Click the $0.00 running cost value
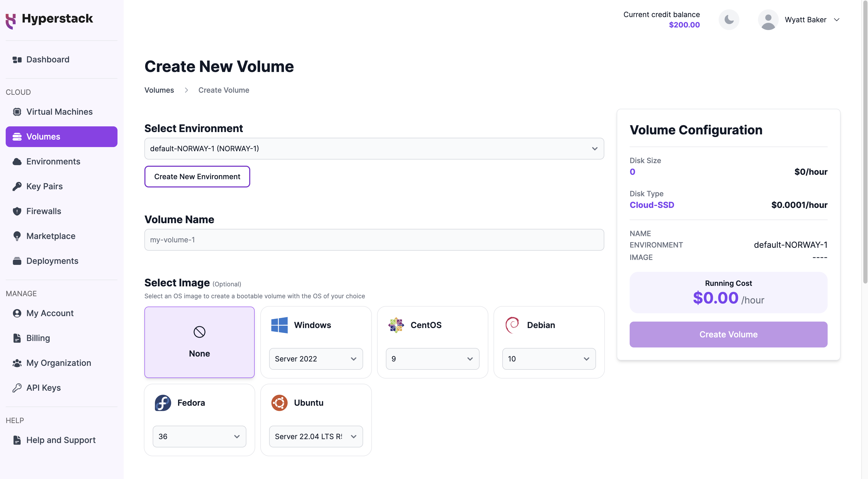 [715, 298]
